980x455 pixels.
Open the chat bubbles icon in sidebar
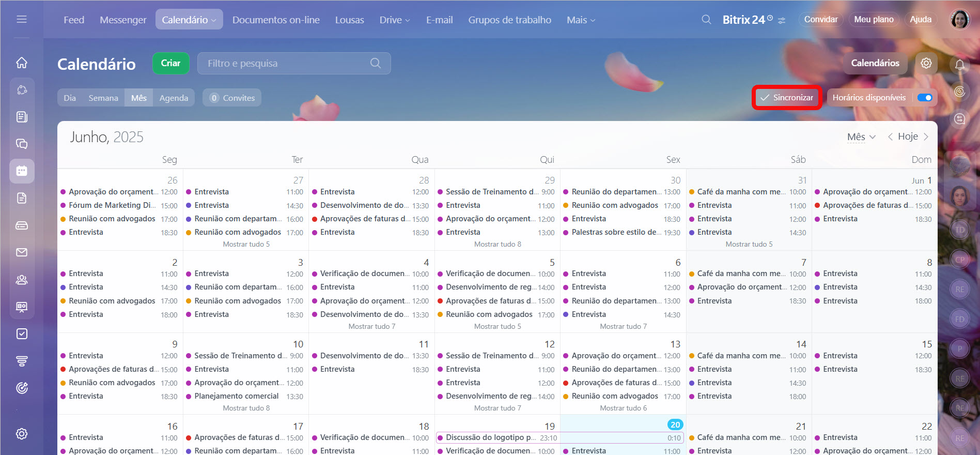pyautogui.click(x=22, y=144)
